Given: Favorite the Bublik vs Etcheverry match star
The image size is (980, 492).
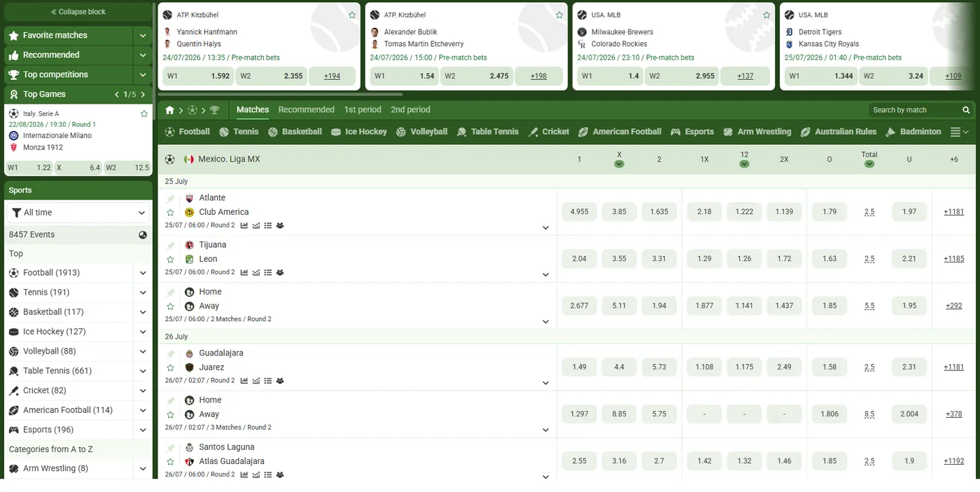Looking at the screenshot, I should (x=559, y=15).
